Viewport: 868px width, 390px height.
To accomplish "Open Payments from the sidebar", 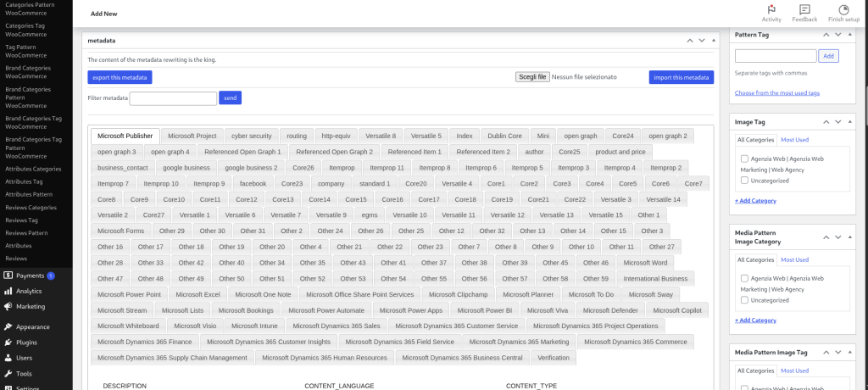I will click(30, 276).
